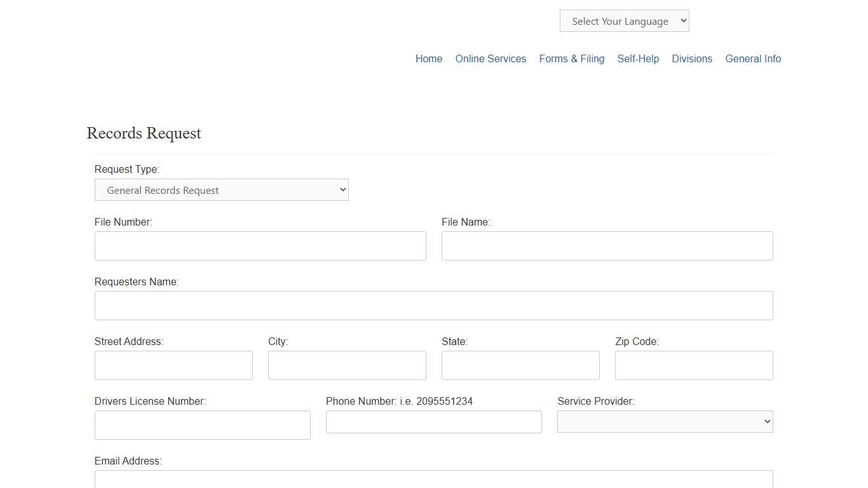868x488 pixels.
Task: Select the General Info menu item
Action: point(753,58)
